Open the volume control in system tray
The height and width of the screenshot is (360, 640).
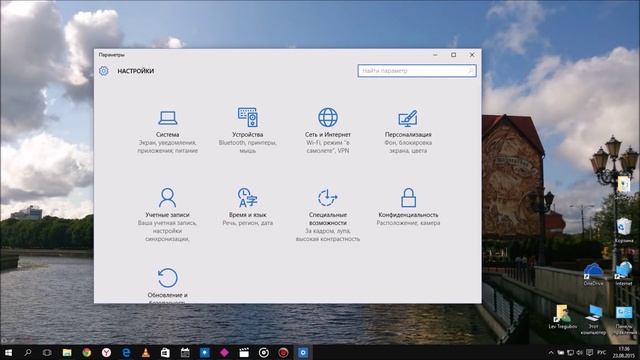(x=580, y=352)
